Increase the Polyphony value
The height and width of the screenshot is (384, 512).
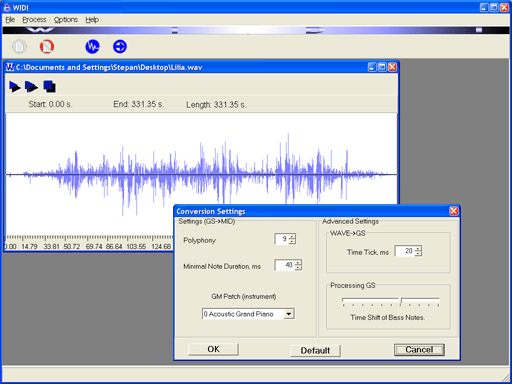pos(292,236)
